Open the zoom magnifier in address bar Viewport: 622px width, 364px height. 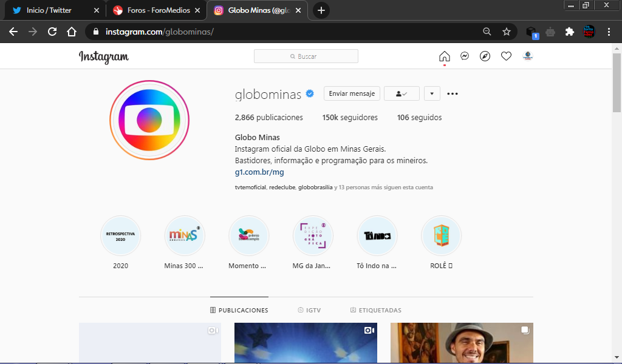[x=487, y=32]
